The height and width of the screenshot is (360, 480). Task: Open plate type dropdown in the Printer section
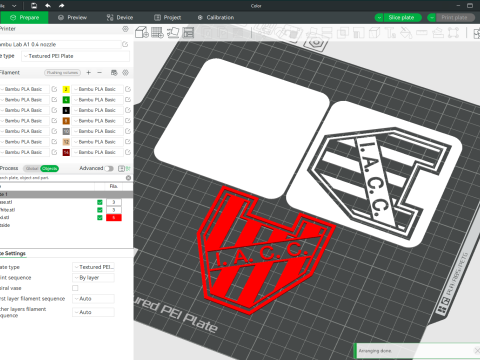pyautogui.click(x=76, y=56)
